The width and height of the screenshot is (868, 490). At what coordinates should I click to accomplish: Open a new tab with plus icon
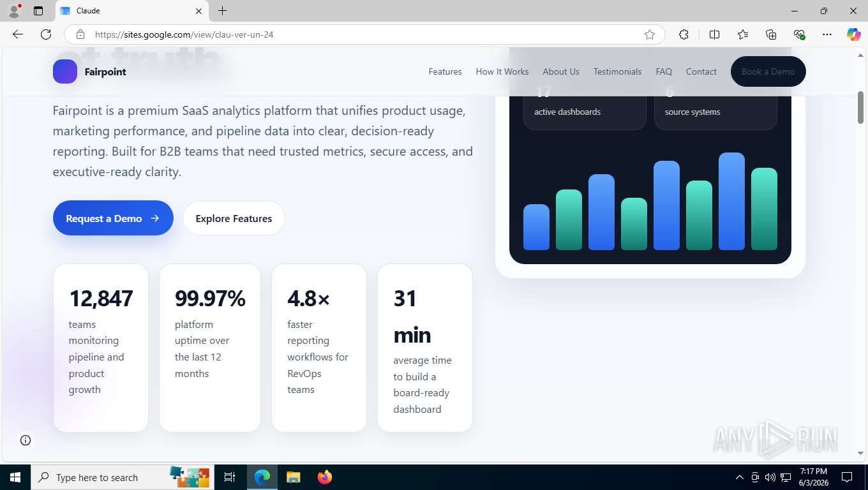[x=222, y=11]
